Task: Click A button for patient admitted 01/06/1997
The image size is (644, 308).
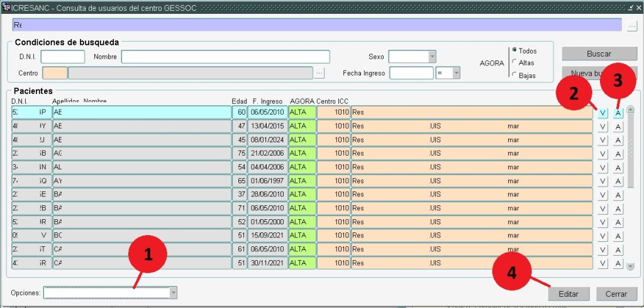Action: tap(618, 181)
